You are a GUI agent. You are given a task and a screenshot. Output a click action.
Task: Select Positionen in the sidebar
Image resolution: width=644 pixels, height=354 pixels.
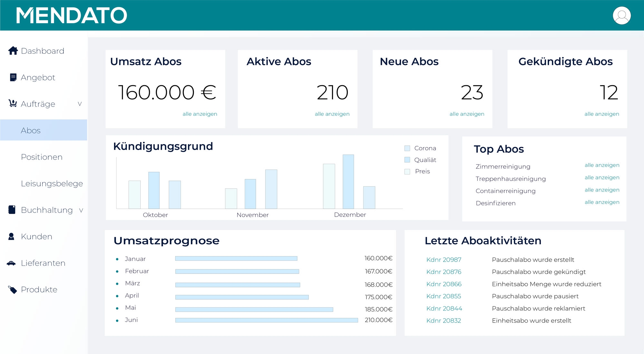pos(42,157)
